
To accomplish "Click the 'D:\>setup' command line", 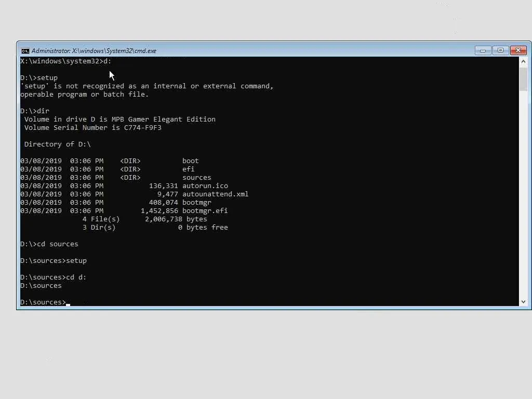I will 39,78.
